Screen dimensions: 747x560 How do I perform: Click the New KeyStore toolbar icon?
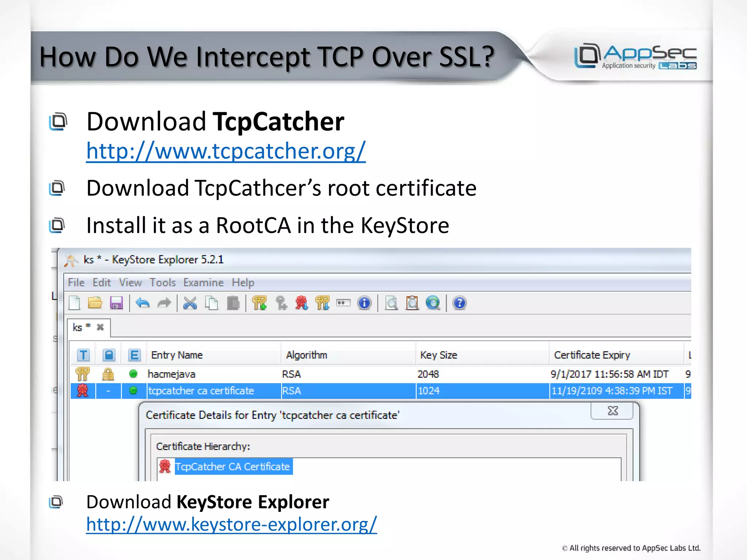(74, 303)
